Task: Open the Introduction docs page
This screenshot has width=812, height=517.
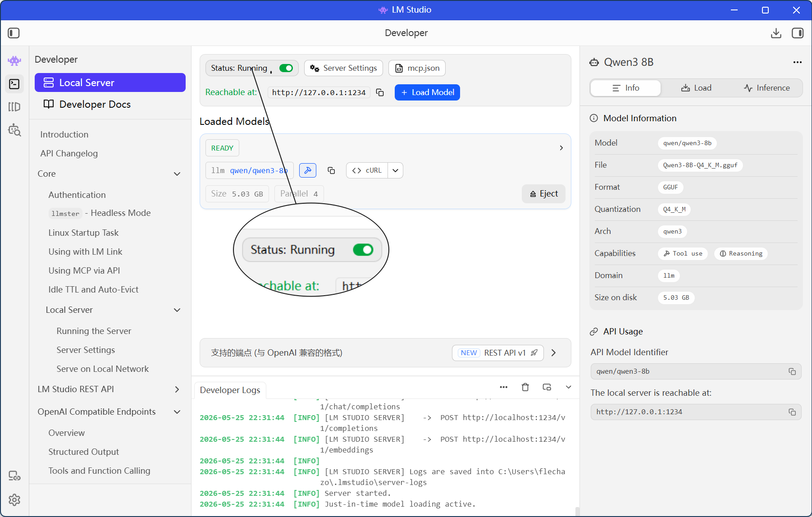Action: point(64,134)
